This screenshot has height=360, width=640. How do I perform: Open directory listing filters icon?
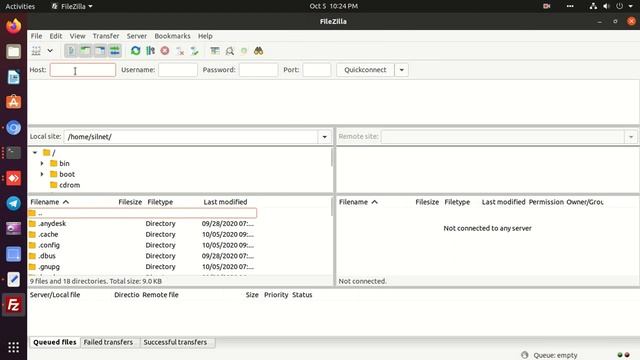[215, 51]
